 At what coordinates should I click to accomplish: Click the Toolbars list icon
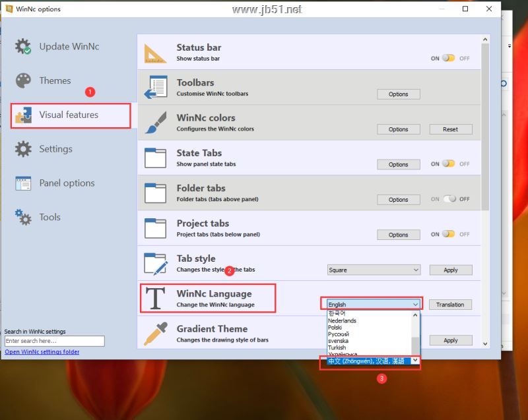tap(156, 87)
